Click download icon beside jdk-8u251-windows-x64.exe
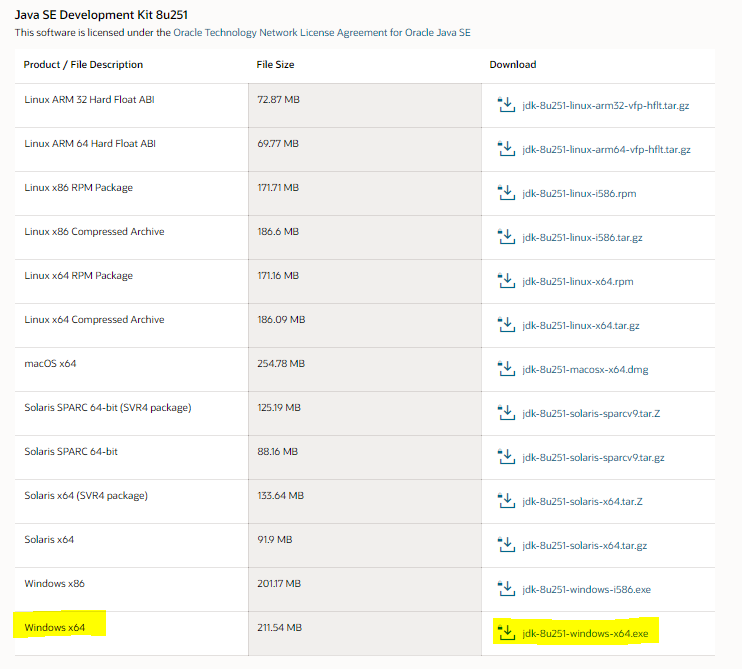742x669 pixels. point(506,633)
